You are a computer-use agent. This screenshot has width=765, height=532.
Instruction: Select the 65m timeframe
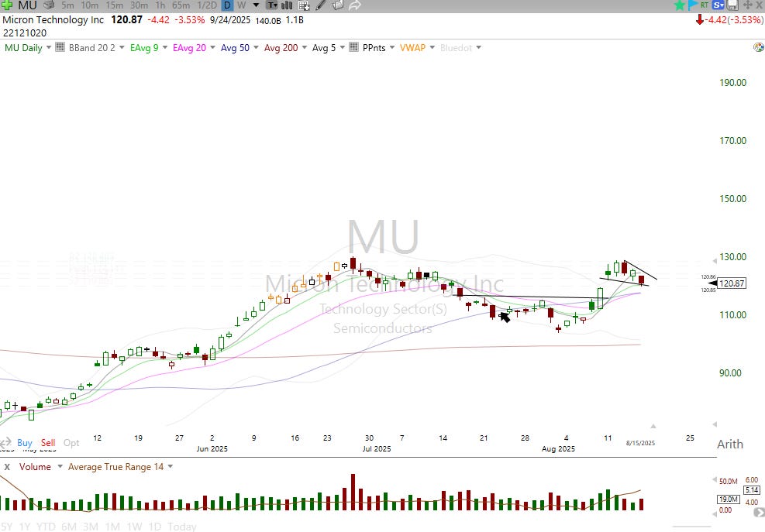coord(181,5)
